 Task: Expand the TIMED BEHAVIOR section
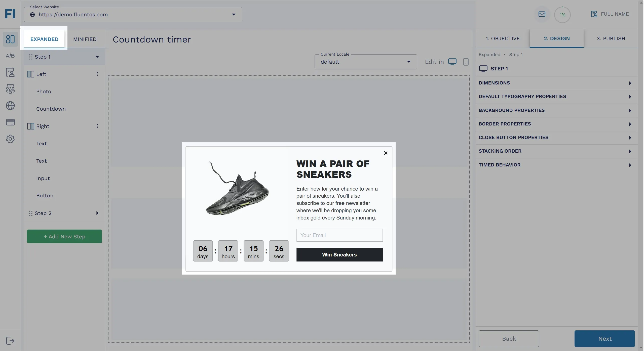point(556,165)
